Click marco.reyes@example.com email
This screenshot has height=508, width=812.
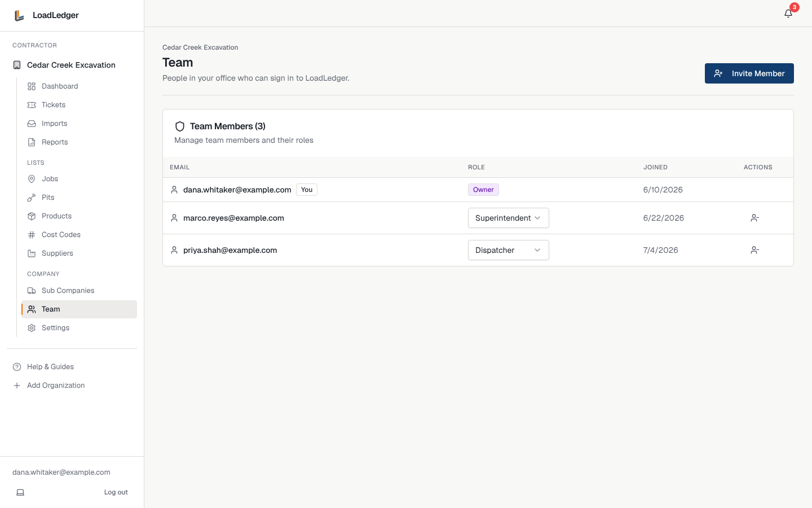[233, 218]
